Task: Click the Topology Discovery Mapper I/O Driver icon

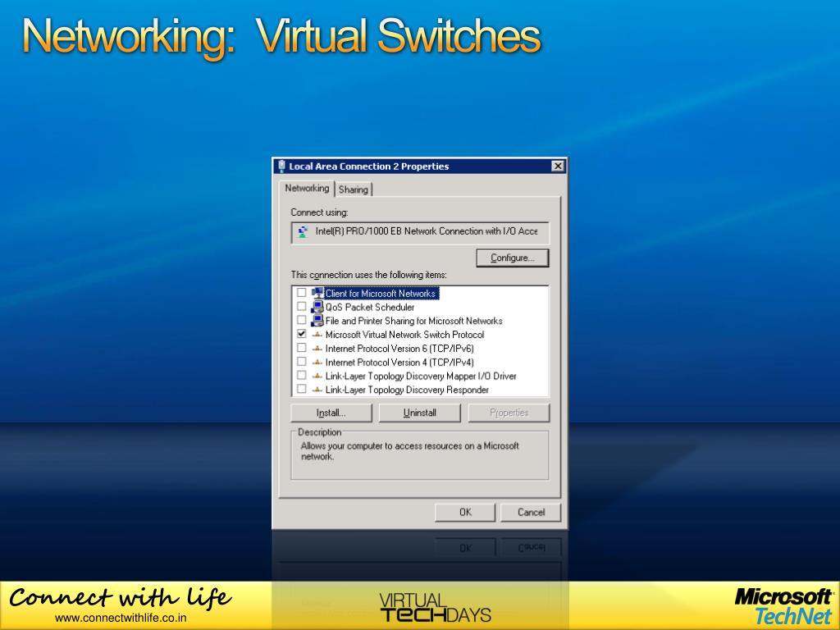Action: point(317,376)
